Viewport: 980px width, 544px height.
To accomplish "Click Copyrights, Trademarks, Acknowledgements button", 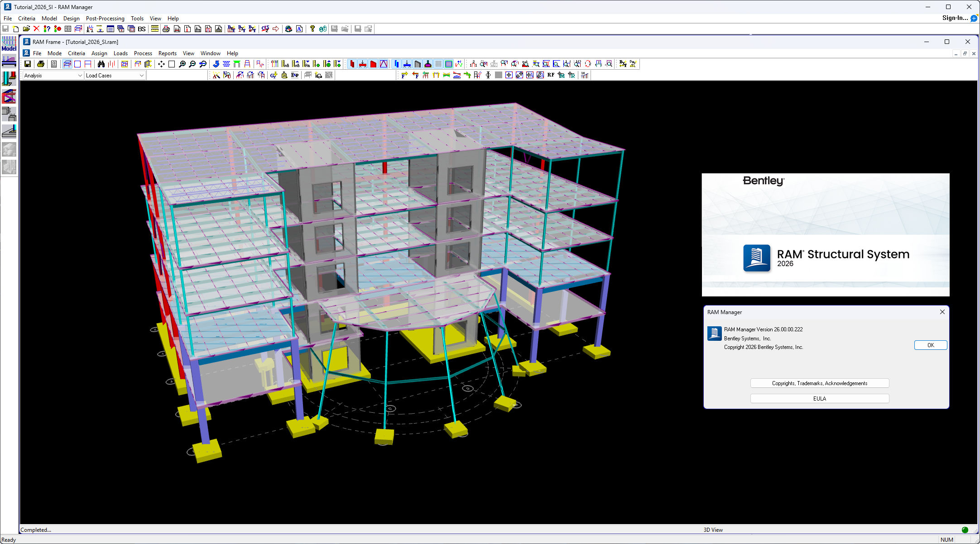I will 820,383.
